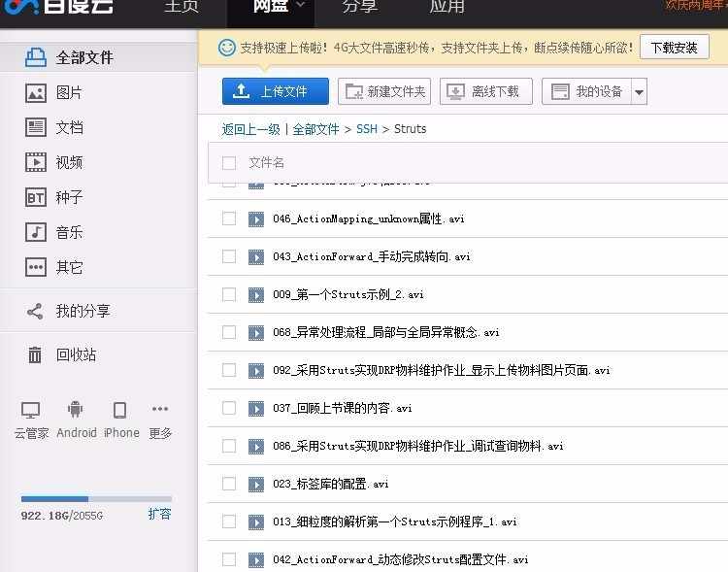Open the 分享 top navigation tab
This screenshot has height=572, width=728.
(x=359, y=7)
